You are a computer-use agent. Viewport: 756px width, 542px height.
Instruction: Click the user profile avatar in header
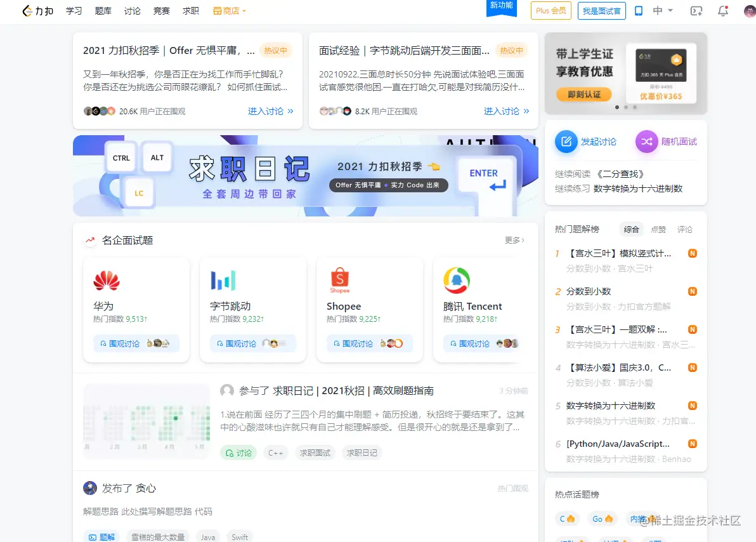[x=750, y=11]
